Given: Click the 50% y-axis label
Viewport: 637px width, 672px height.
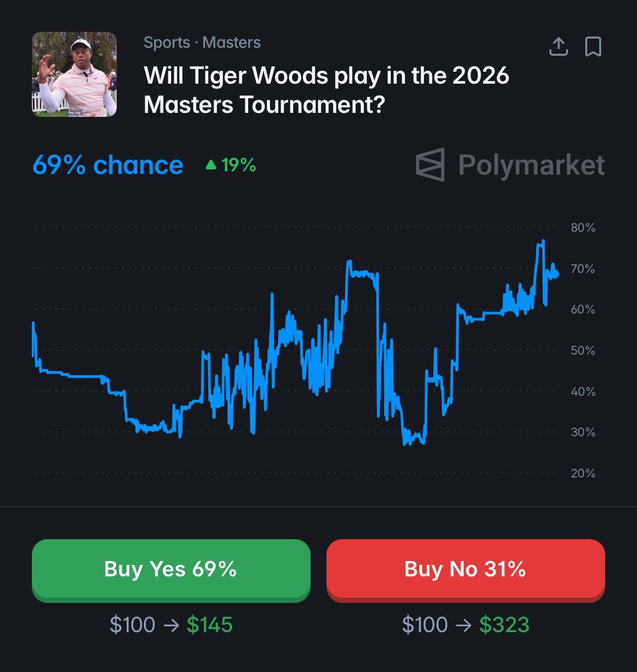Looking at the screenshot, I should [583, 351].
